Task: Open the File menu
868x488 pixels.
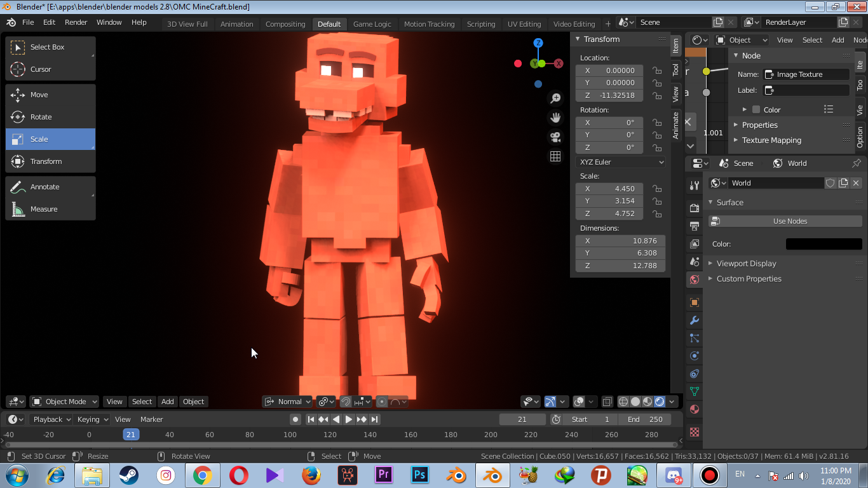Action: 28,22
